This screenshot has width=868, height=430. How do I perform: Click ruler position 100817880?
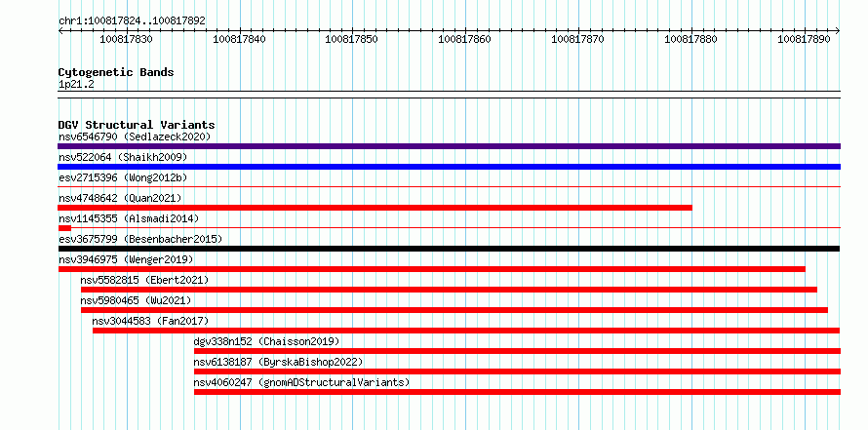691,39
